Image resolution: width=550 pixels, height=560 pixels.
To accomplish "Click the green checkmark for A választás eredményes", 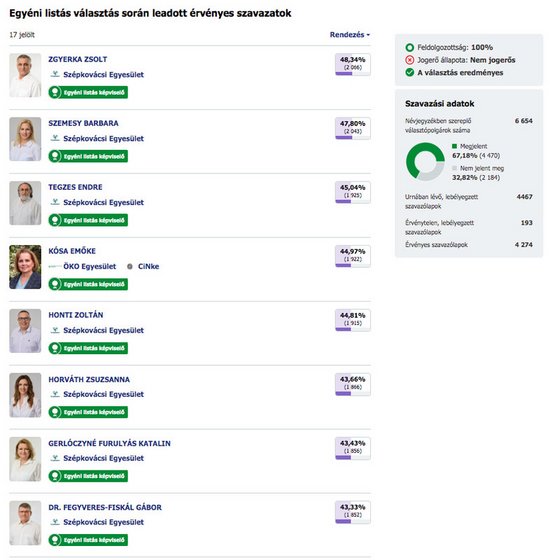I will tap(410, 72).
